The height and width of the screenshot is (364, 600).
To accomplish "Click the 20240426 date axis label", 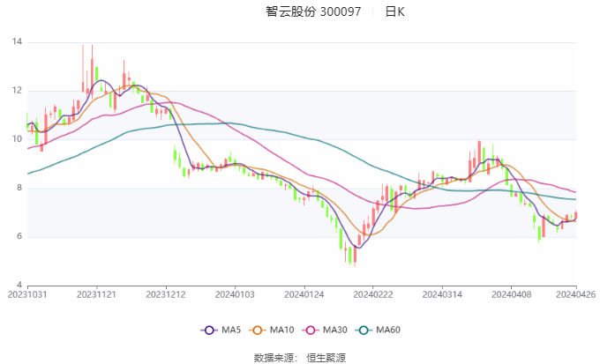I will click(576, 294).
